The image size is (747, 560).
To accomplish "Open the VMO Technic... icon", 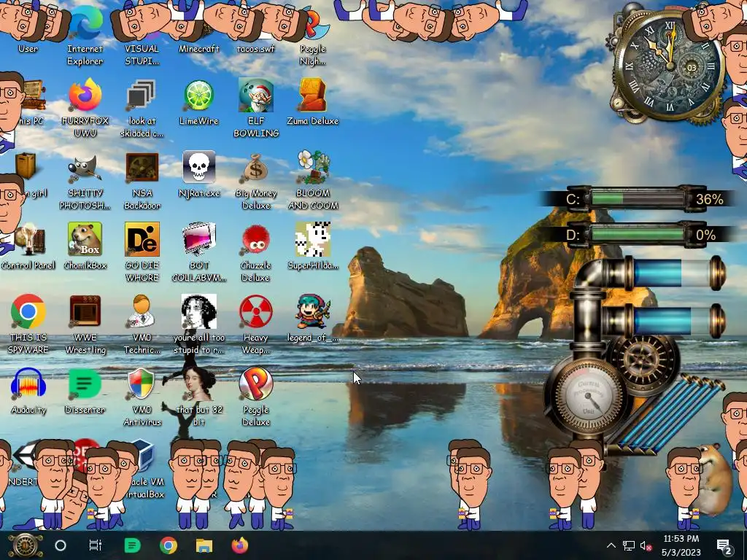I will click(142, 311).
